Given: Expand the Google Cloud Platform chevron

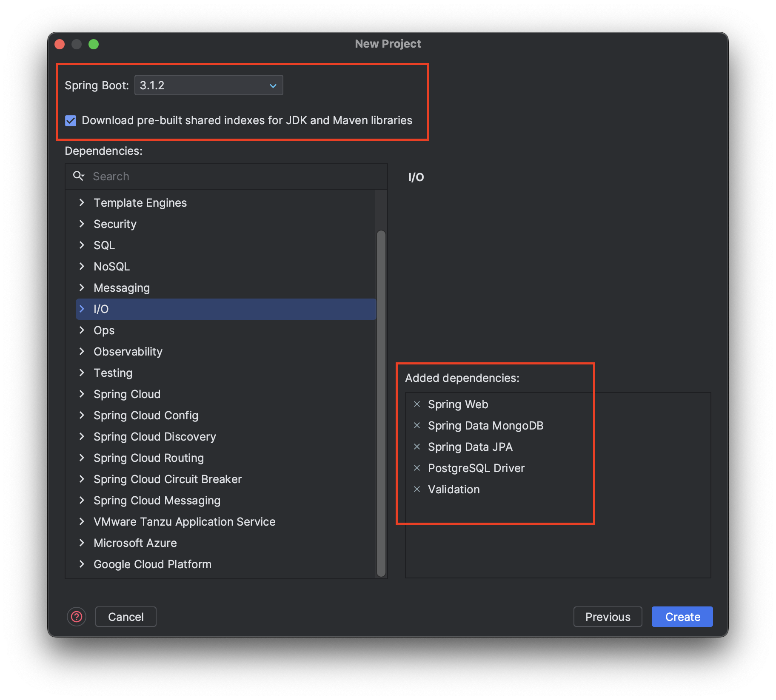Looking at the screenshot, I should (x=82, y=564).
